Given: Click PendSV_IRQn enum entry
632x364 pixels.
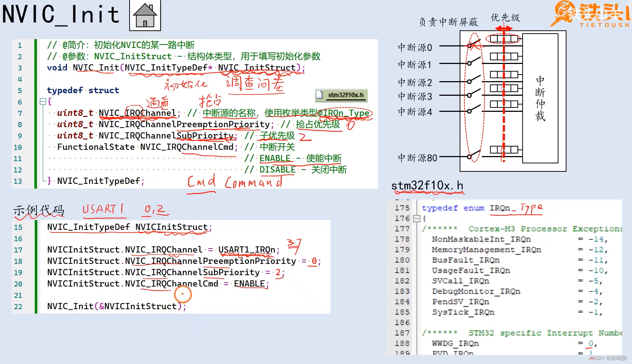Looking at the screenshot, I should point(460,302).
